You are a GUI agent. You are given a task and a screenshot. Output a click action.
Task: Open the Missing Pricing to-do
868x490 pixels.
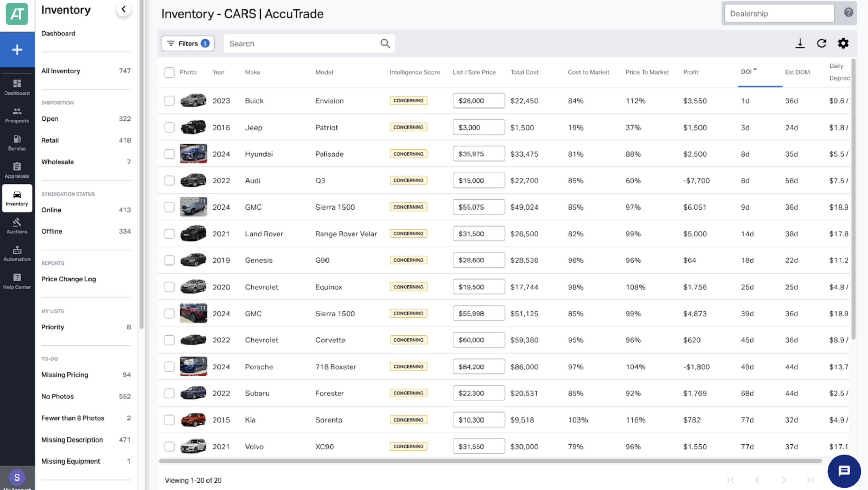coord(86,375)
